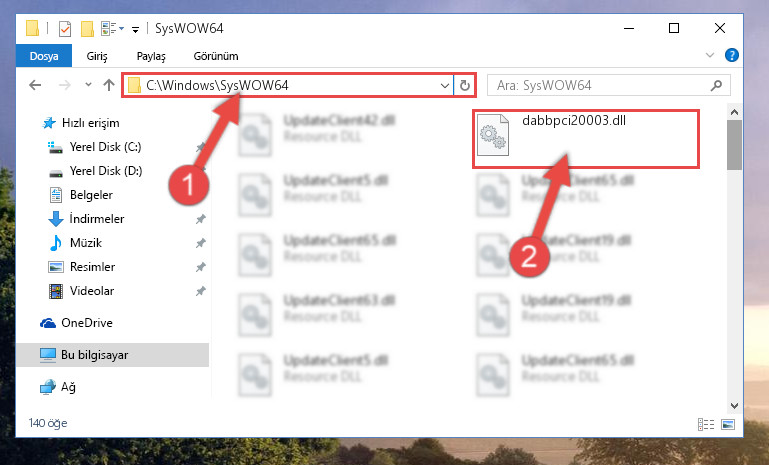
Task: Open the Görünüm ribbon tab
Action: click(216, 56)
